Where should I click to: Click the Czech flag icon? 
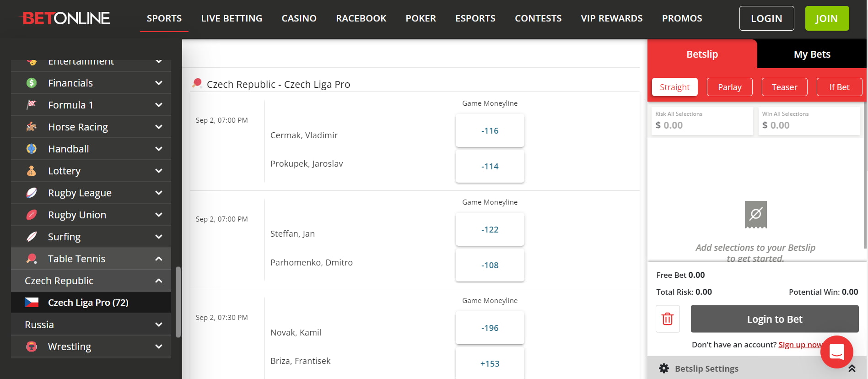[32, 303]
